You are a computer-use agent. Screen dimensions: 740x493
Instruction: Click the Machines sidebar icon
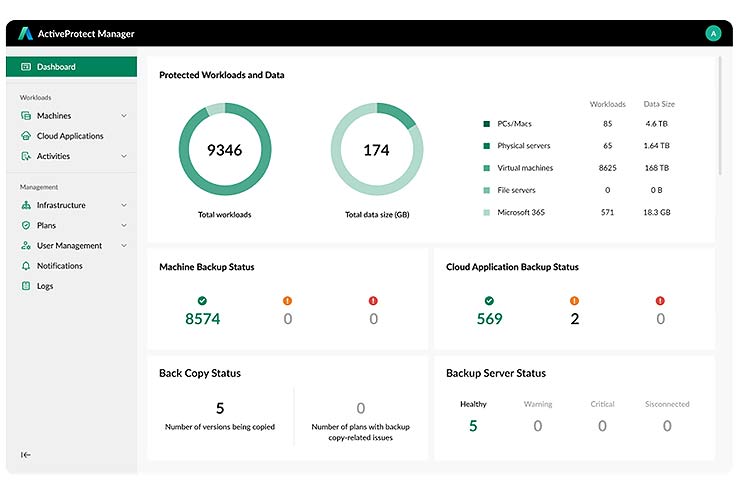26,116
